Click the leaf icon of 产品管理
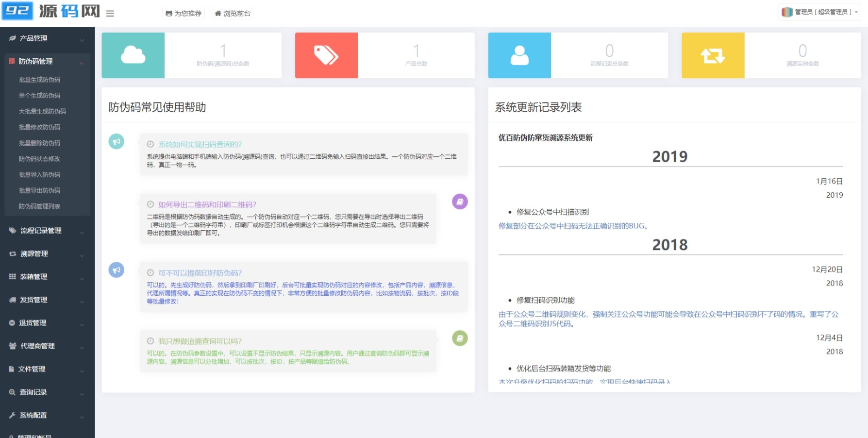868x438 pixels. (x=12, y=38)
